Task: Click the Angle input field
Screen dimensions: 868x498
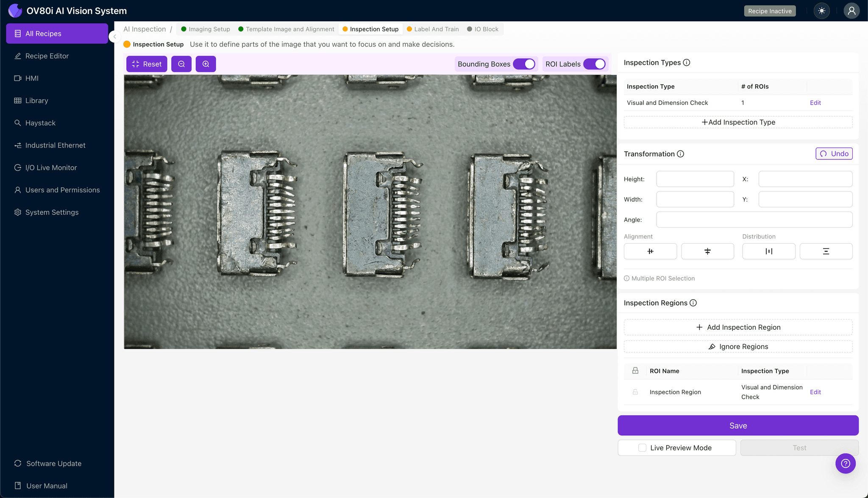Action: (754, 220)
